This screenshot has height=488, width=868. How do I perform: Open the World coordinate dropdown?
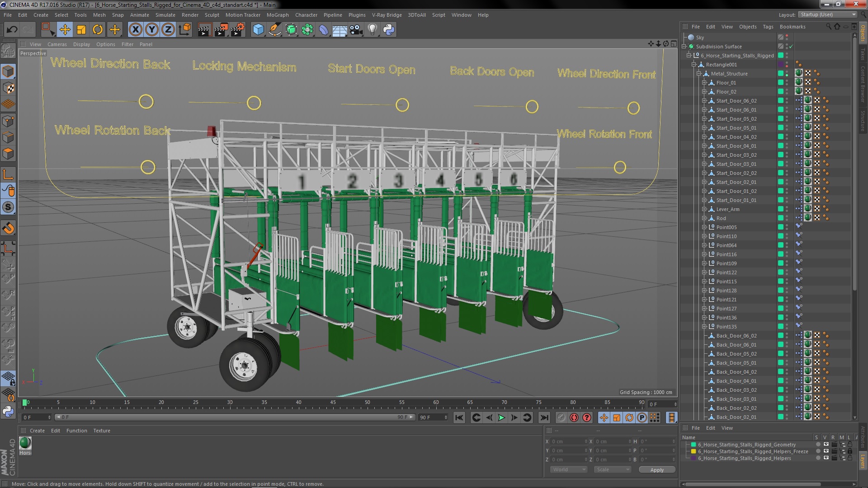click(x=568, y=469)
